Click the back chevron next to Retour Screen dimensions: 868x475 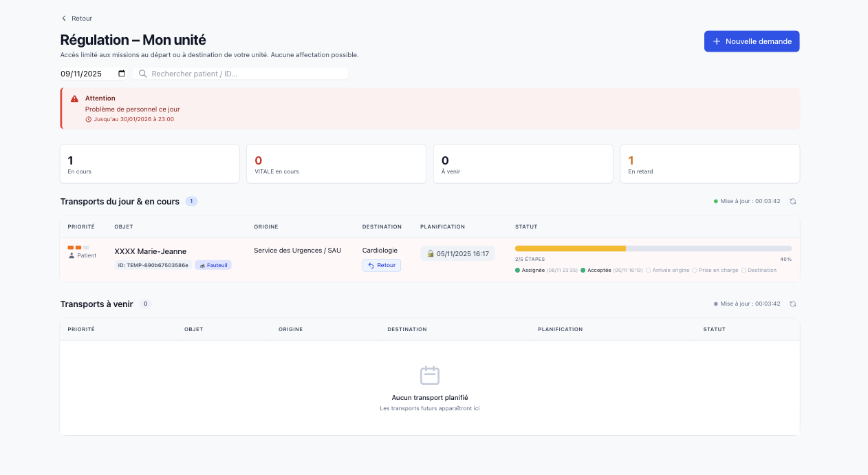pyautogui.click(x=64, y=19)
